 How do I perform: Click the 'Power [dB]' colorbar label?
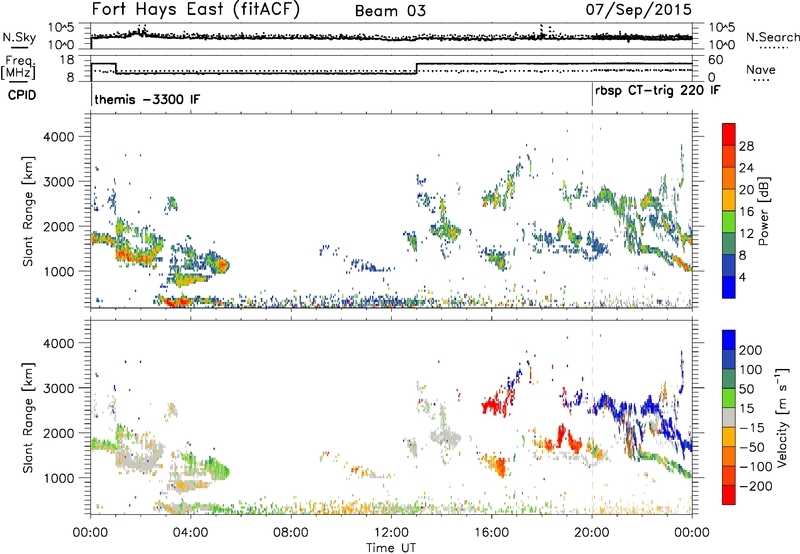point(764,211)
